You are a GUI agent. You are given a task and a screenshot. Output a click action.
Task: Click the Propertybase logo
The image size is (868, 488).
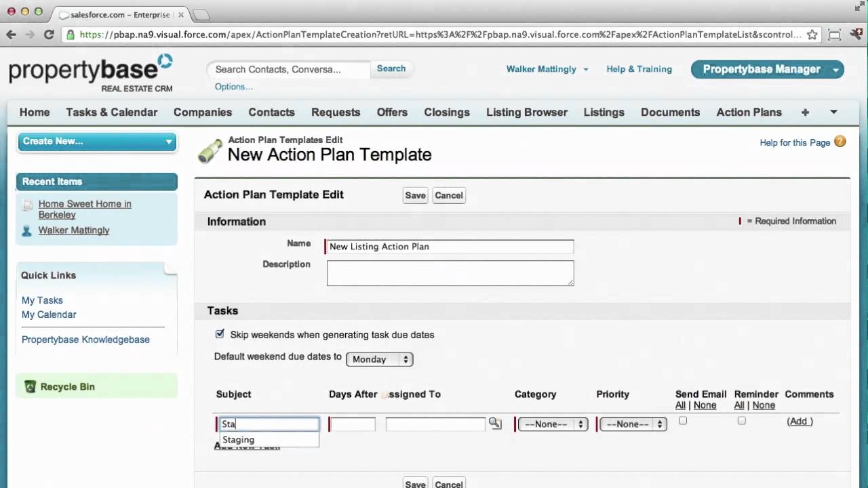point(91,73)
